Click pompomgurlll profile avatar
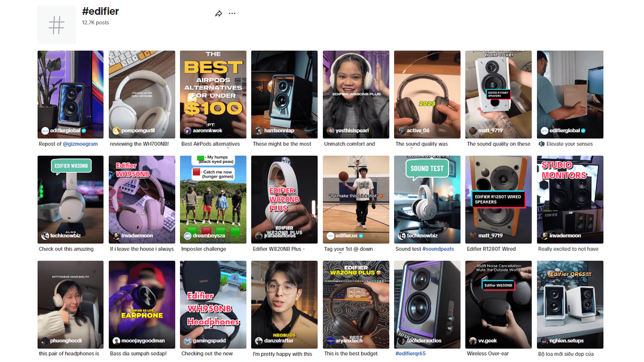 (116, 131)
